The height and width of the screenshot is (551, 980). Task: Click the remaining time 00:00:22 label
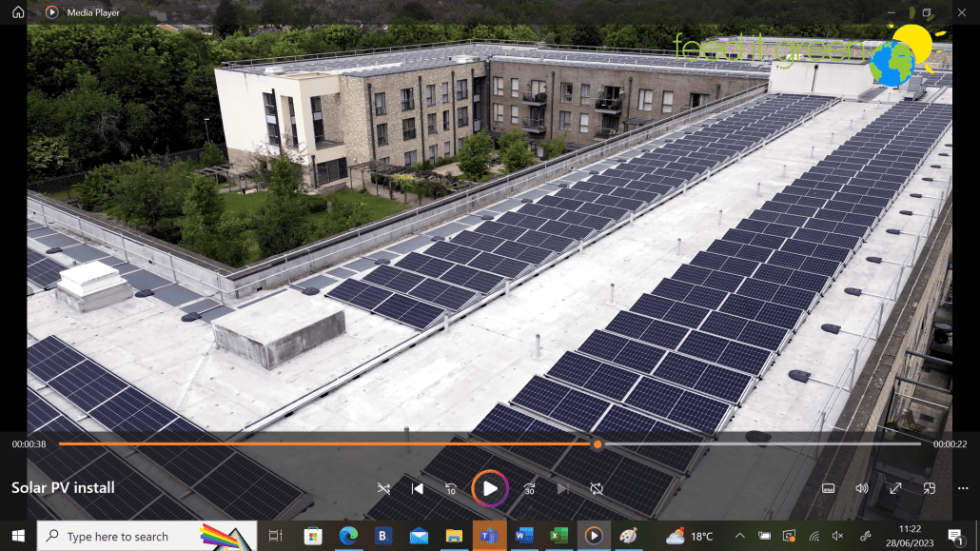(950, 444)
